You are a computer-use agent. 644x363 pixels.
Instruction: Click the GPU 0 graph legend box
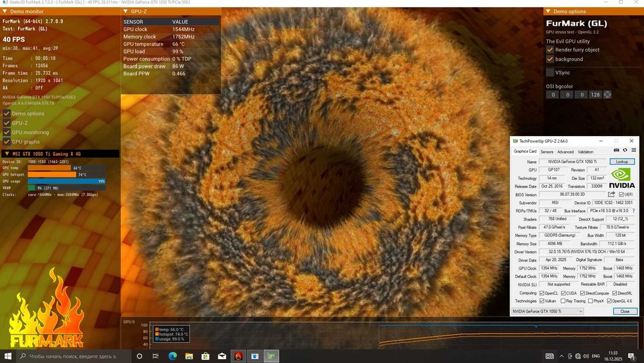click(171, 334)
